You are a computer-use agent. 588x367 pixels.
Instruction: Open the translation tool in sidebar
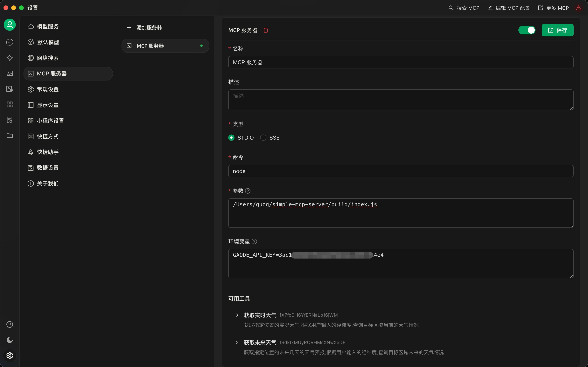10,89
